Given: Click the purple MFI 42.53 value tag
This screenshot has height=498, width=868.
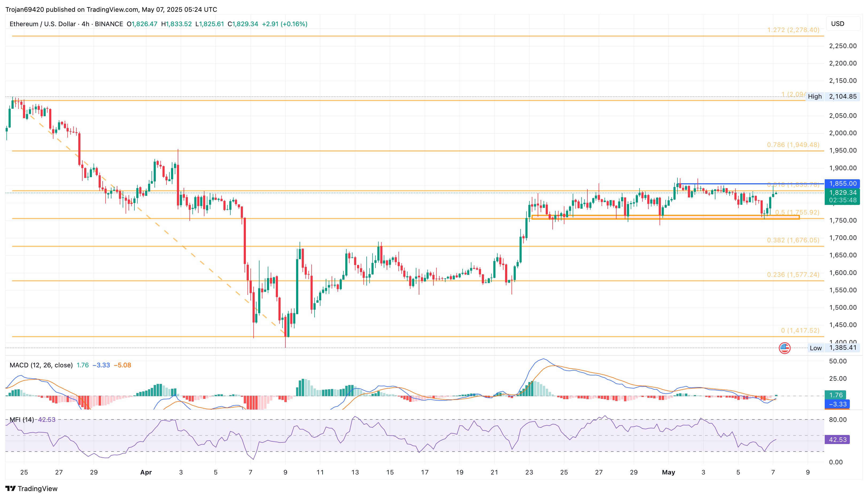Looking at the screenshot, I should pyautogui.click(x=837, y=439).
